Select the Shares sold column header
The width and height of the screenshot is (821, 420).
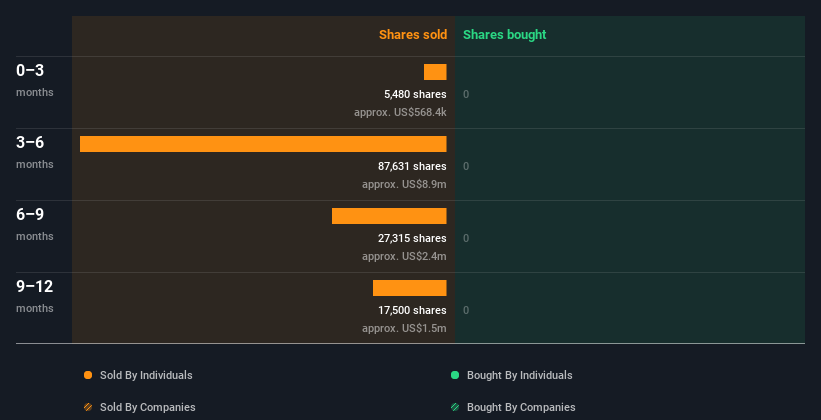point(412,35)
